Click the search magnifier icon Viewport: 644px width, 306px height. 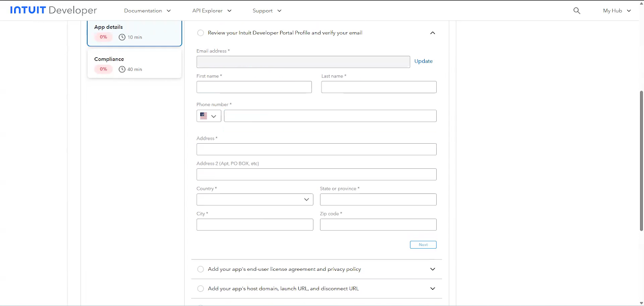point(577,11)
